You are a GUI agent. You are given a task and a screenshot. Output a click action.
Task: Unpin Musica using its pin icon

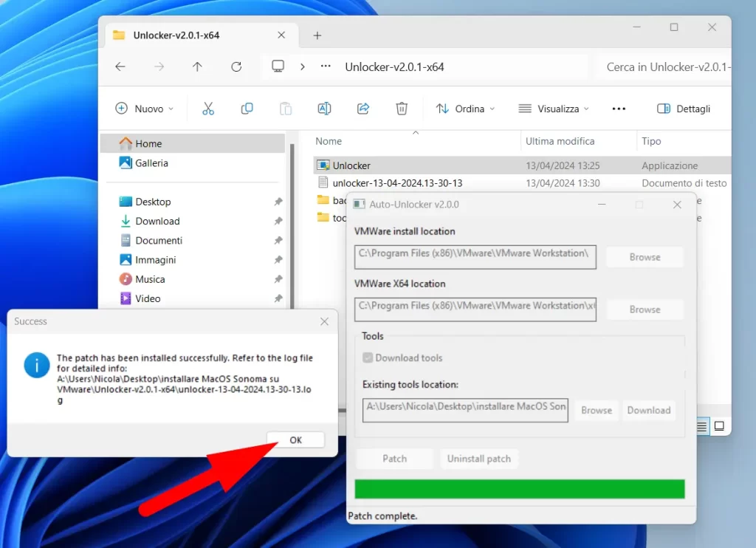coord(278,279)
